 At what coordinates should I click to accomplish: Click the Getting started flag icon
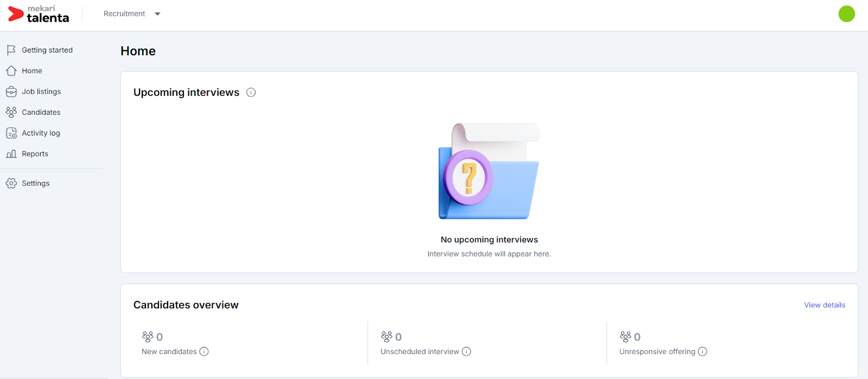(x=11, y=50)
